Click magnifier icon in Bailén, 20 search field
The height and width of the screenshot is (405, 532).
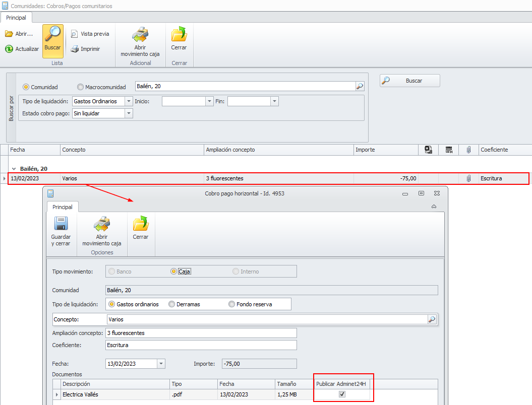[x=360, y=86]
